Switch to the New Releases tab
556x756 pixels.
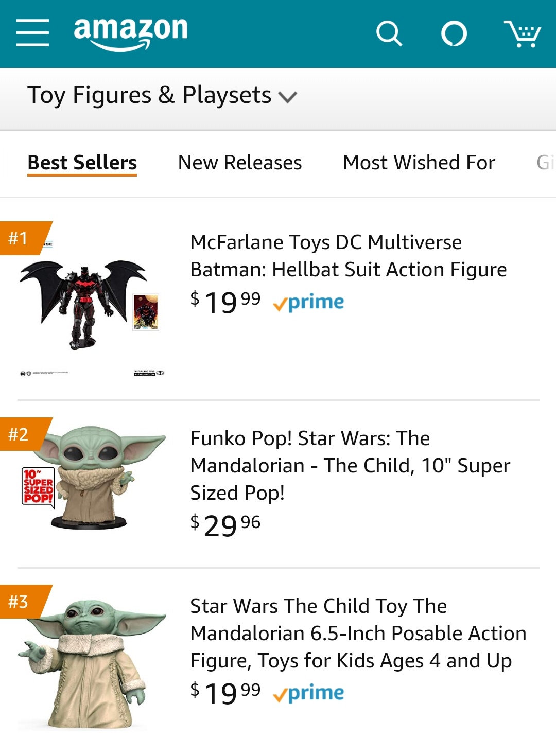point(240,163)
